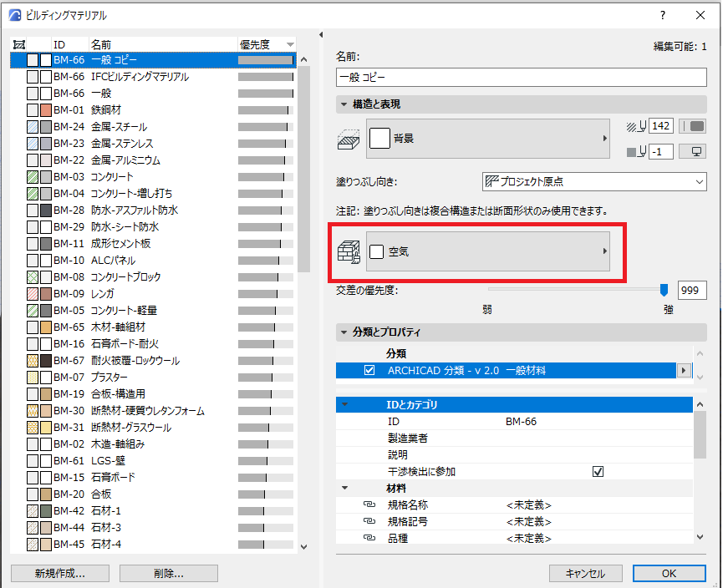Click the cut fill foreground pen icon
The image size is (723, 588).
pos(636,126)
